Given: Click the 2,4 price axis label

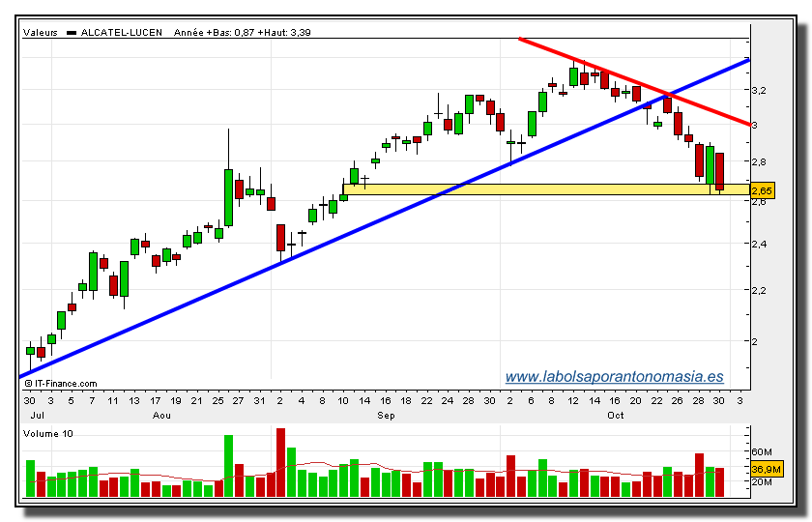Looking at the screenshot, I should coord(759,244).
